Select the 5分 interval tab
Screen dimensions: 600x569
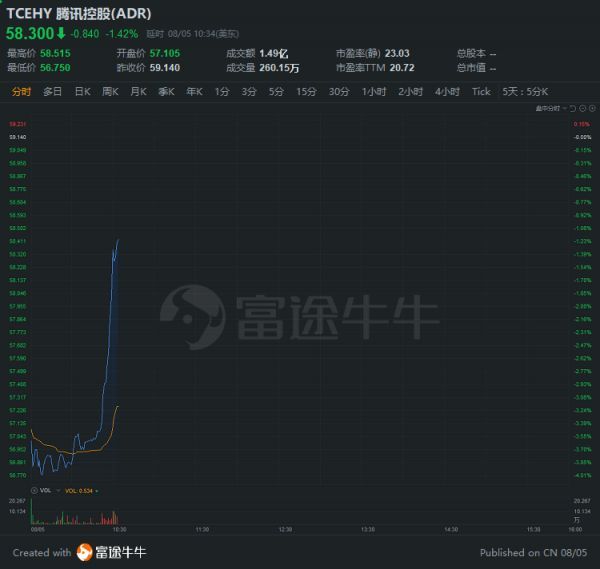pos(276,92)
